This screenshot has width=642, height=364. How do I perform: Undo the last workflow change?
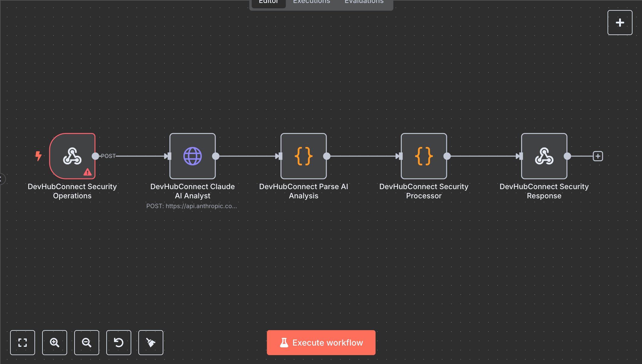[x=119, y=342]
